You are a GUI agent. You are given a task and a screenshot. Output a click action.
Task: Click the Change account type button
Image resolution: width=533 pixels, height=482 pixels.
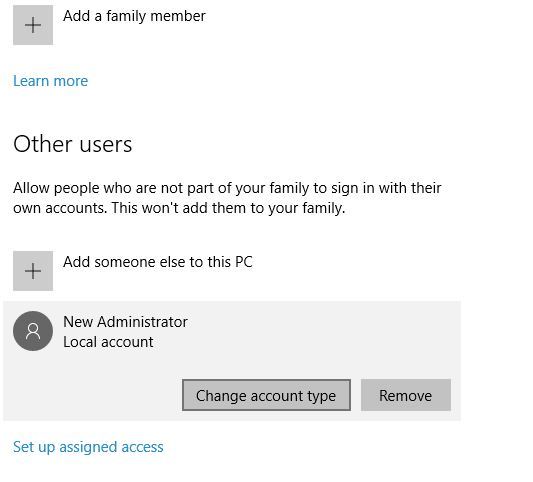[x=266, y=395]
